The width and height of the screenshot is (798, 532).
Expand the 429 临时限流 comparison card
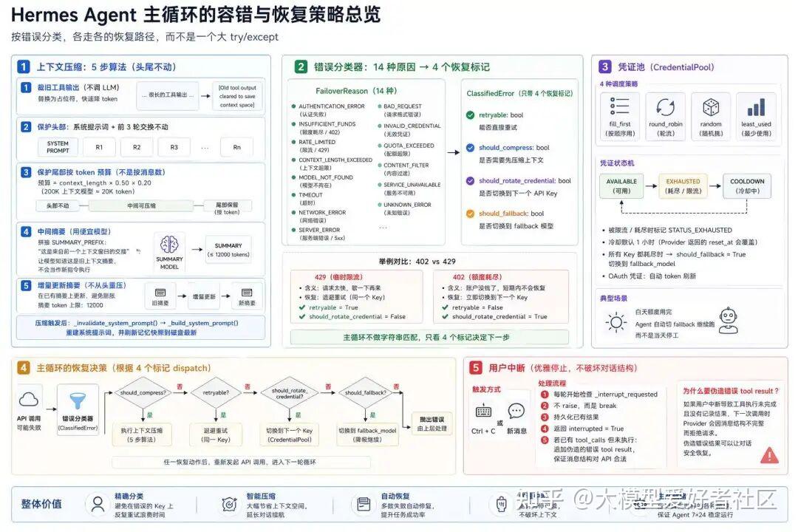[358, 296]
